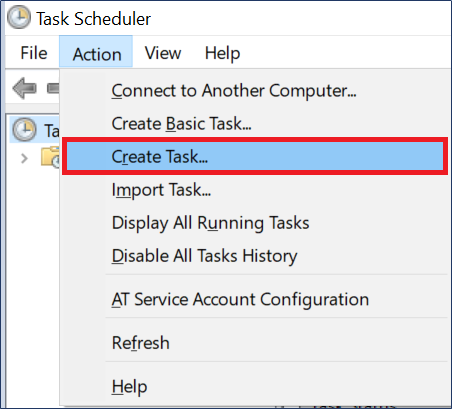The width and height of the screenshot is (452, 409).
Task: Open the File menu
Action: [34, 53]
